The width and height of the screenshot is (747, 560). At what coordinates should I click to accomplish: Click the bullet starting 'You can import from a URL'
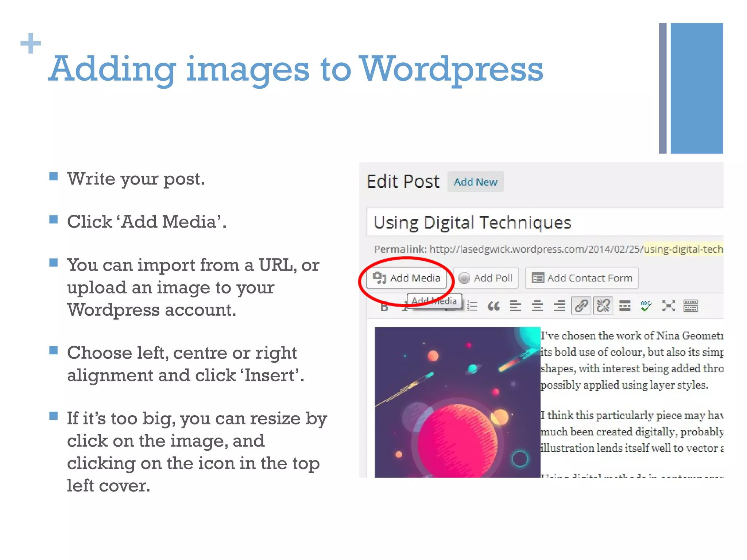tap(193, 287)
